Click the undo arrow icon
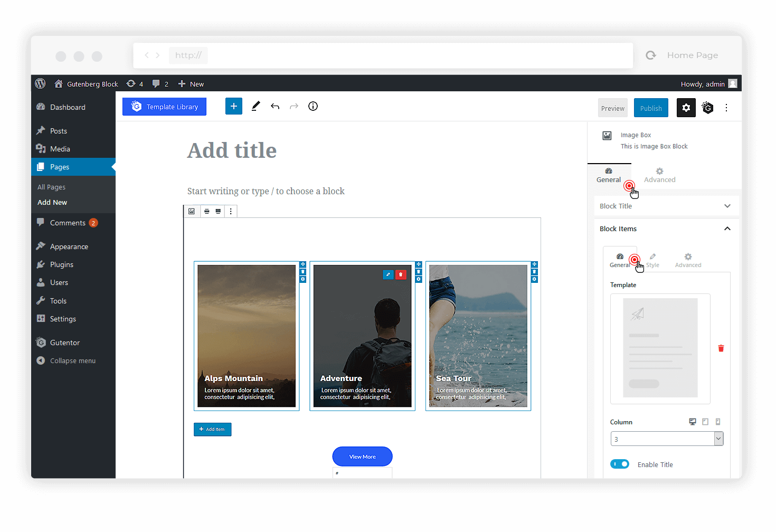Viewport: 776px width, 532px height. coord(275,106)
